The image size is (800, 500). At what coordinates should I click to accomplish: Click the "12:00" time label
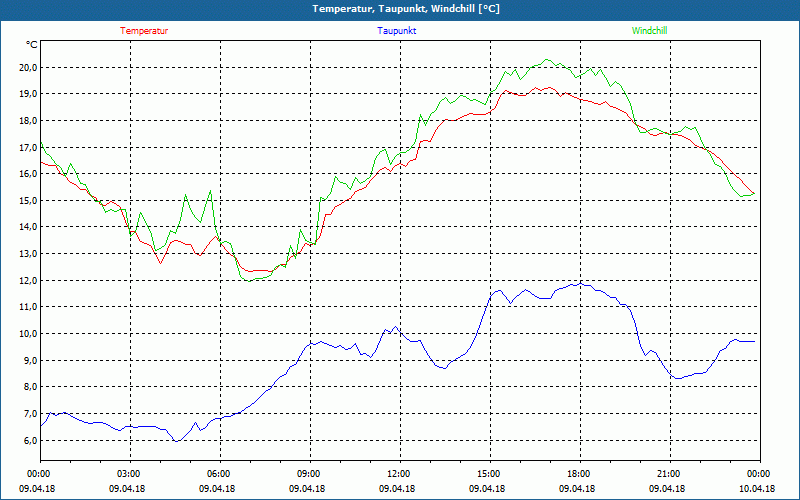click(x=397, y=474)
